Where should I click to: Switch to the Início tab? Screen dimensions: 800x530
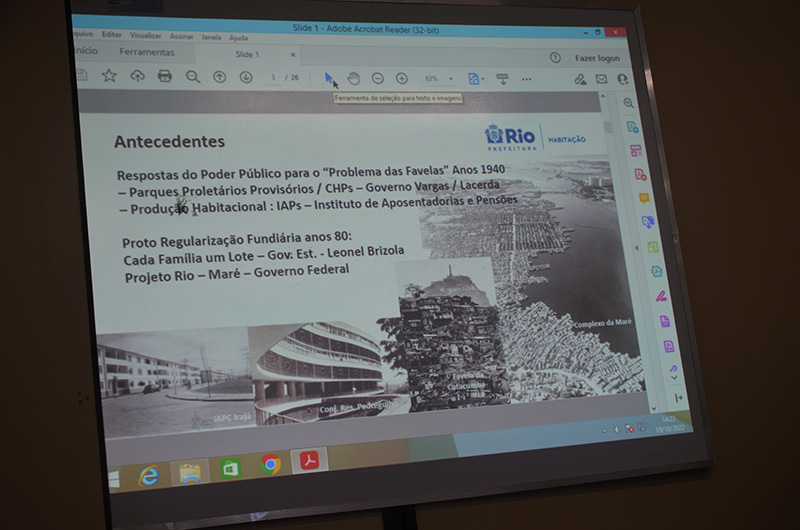[x=87, y=51]
